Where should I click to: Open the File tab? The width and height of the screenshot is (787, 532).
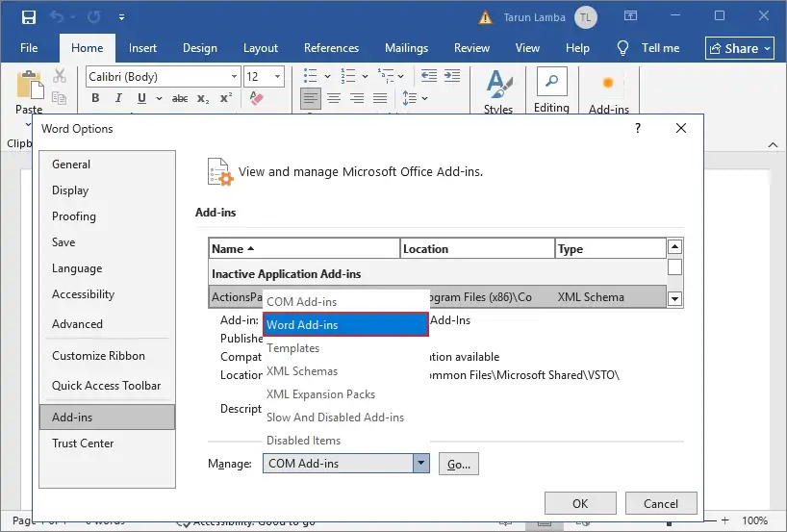pos(29,48)
